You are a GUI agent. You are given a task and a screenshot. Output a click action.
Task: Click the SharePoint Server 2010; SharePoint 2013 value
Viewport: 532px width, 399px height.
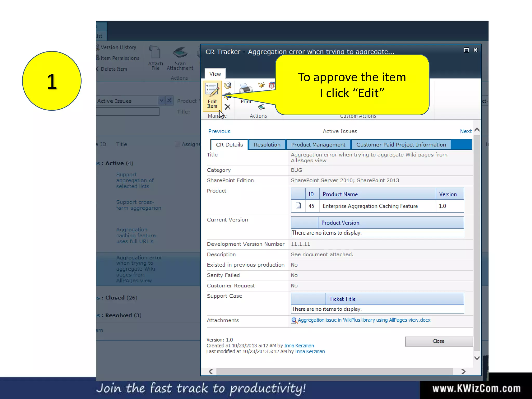[345, 181]
